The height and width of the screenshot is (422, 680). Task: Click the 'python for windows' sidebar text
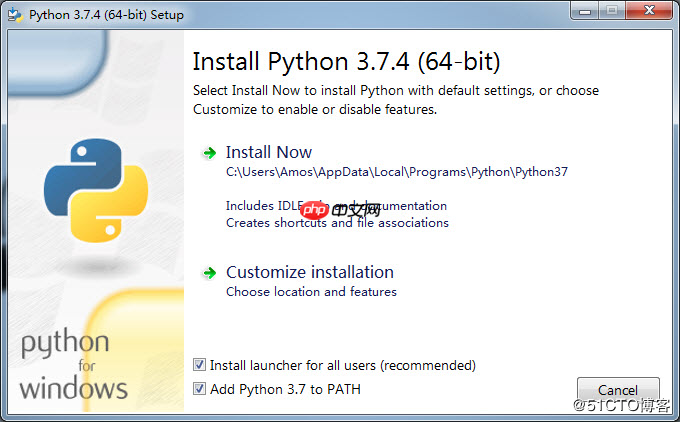pyautogui.click(x=74, y=364)
